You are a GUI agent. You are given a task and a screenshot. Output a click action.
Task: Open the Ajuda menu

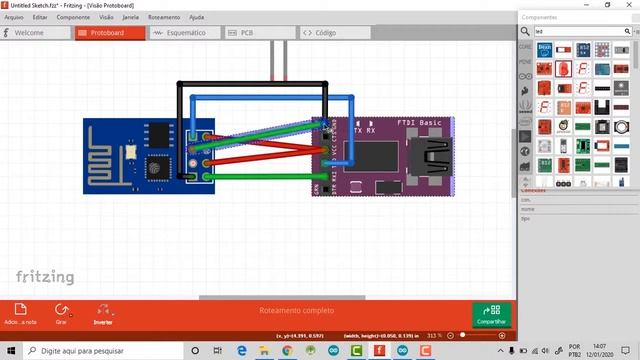pyautogui.click(x=196, y=17)
